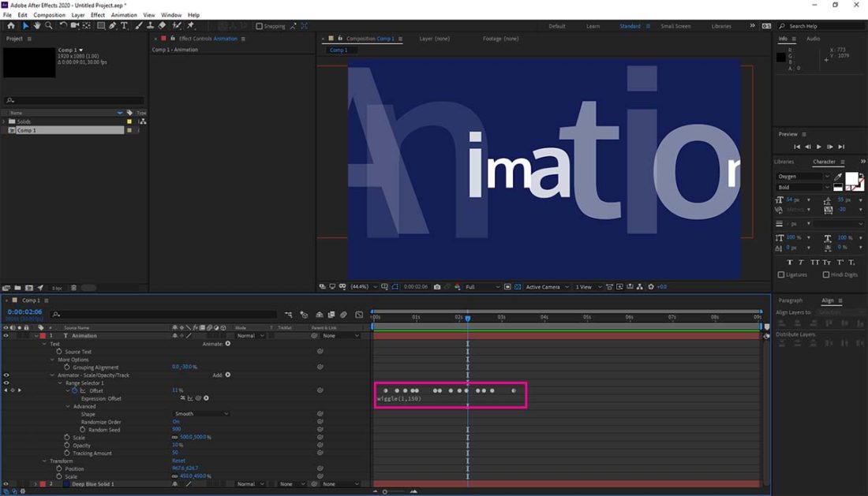
Task: Select the Clone Stamp tool
Action: pos(149,26)
